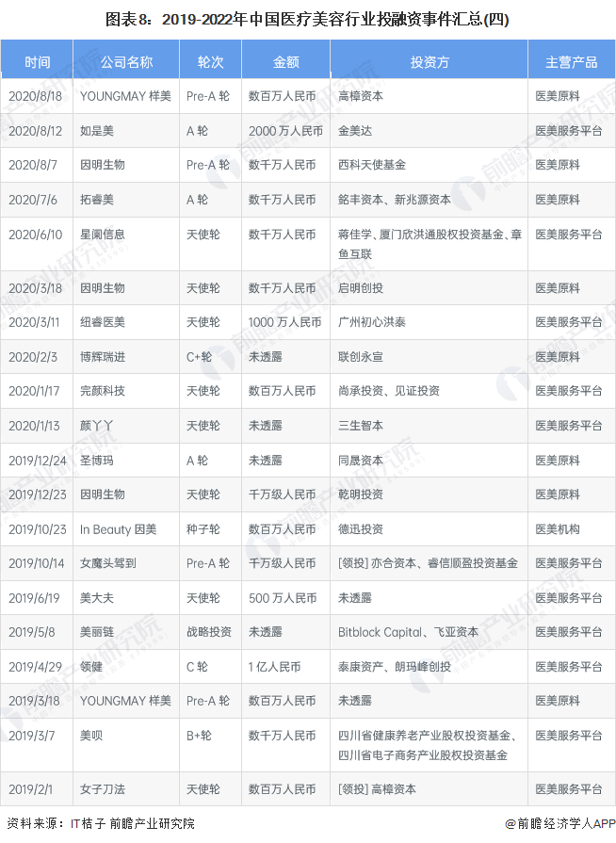Click company name 如是美
This screenshot has width=616, height=843.
click(98, 131)
